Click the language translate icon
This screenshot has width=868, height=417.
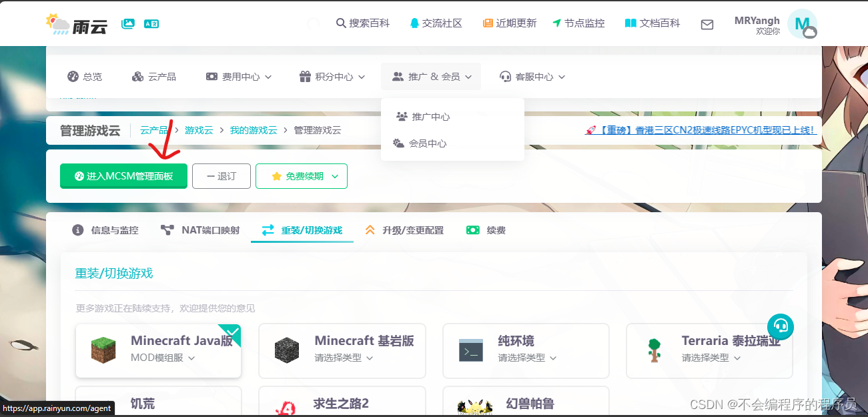tap(151, 23)
